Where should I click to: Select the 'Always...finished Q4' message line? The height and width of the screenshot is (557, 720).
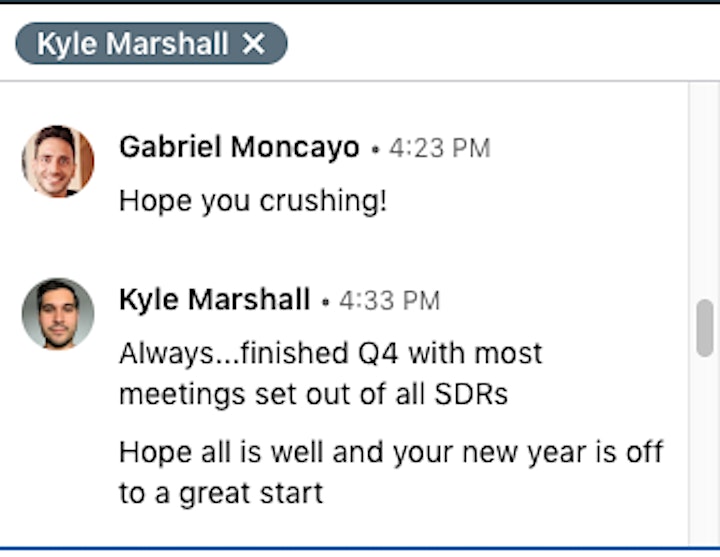(331, 354)
